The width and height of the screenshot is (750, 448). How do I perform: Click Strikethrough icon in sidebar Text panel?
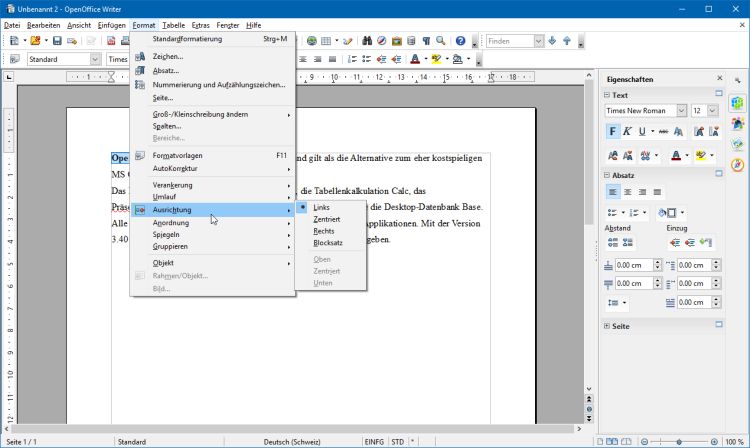click(x=663, y=131)
